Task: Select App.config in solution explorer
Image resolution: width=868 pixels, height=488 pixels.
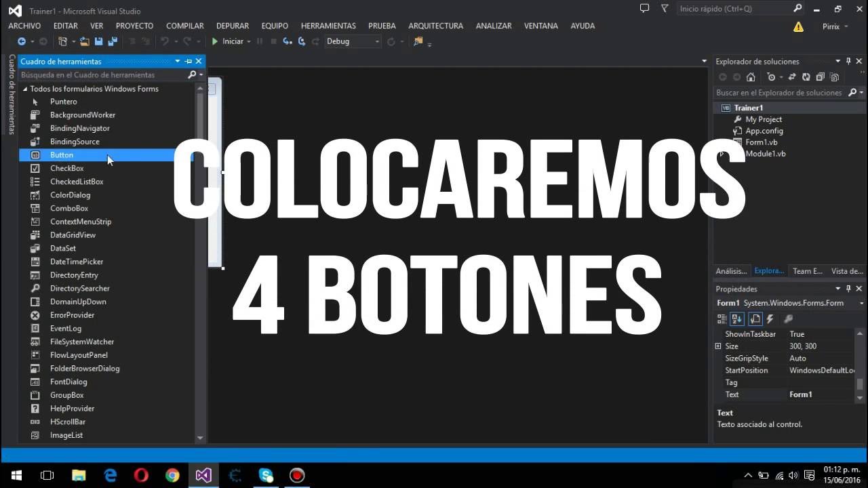Action: (x=764, y=131)
